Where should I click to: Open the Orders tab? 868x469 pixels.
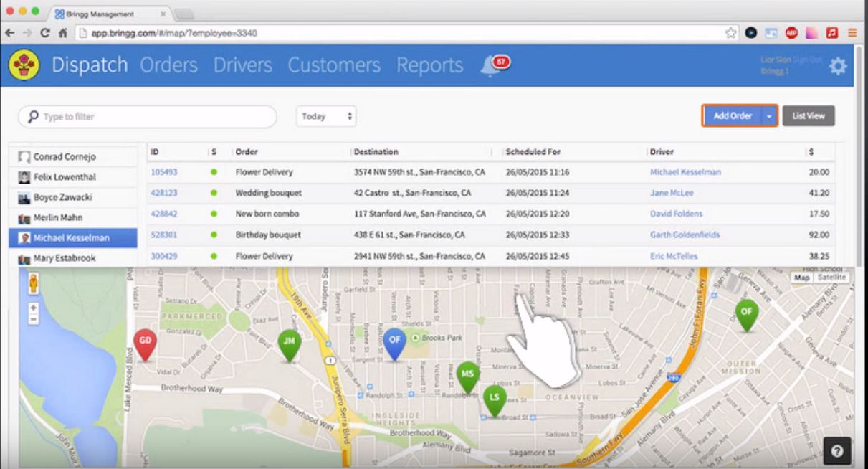point(168,65)
